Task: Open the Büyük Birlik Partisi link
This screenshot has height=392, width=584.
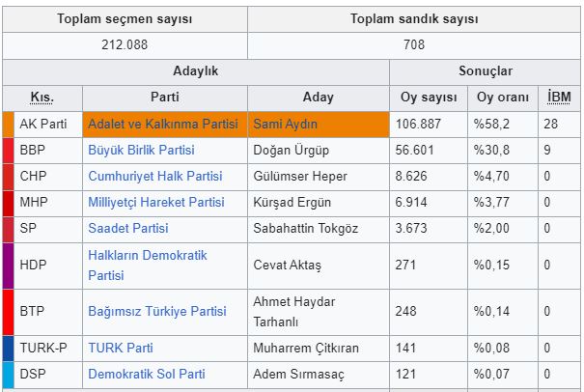Action: [x=141, y=151]
